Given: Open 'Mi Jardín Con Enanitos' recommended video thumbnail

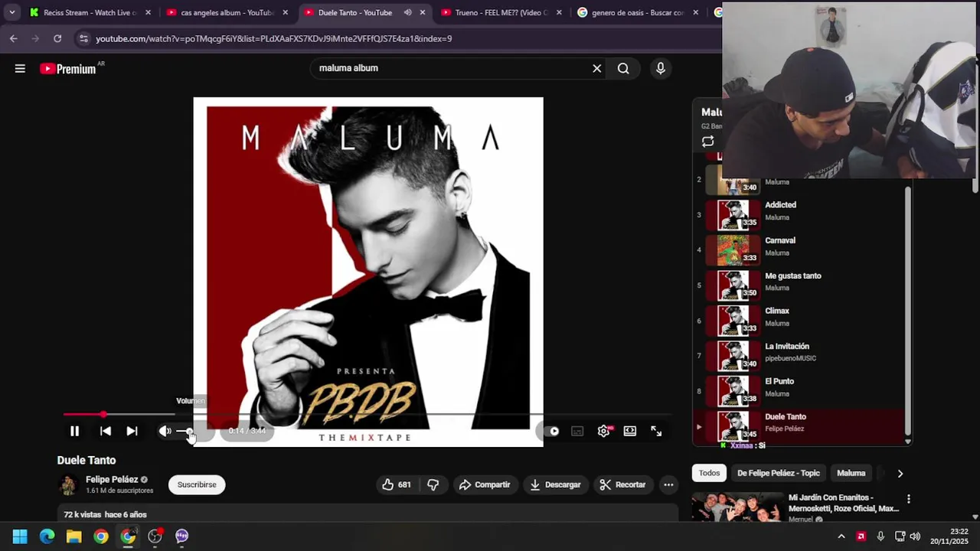Looking at the screenshot, I should (737, 508).
